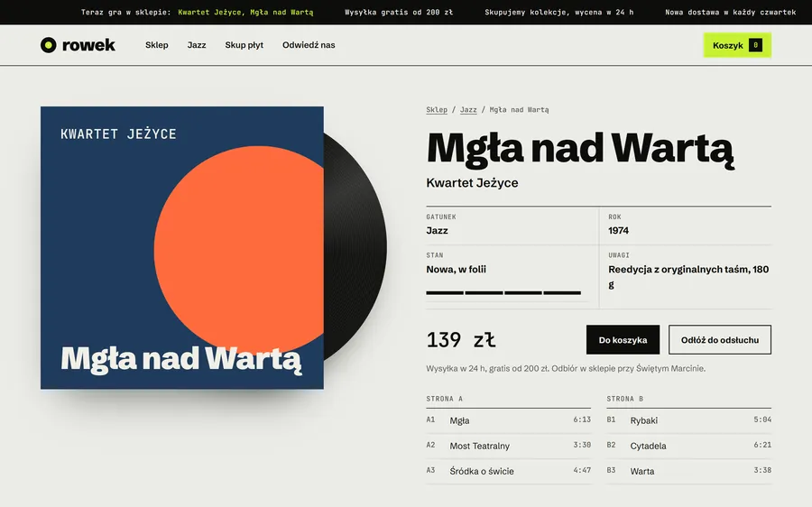Open Odwiedź nas in navigation
Image resolution: width=812 pixels, height=507 pixels.
[309, 45]
